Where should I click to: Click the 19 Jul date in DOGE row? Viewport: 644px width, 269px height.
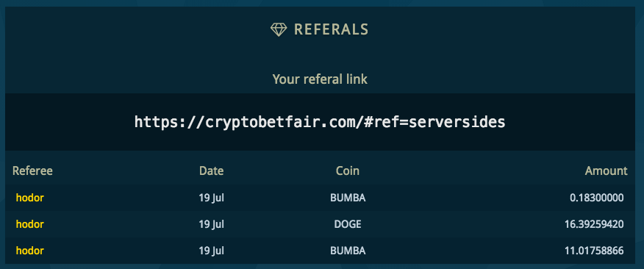(212, 225)
